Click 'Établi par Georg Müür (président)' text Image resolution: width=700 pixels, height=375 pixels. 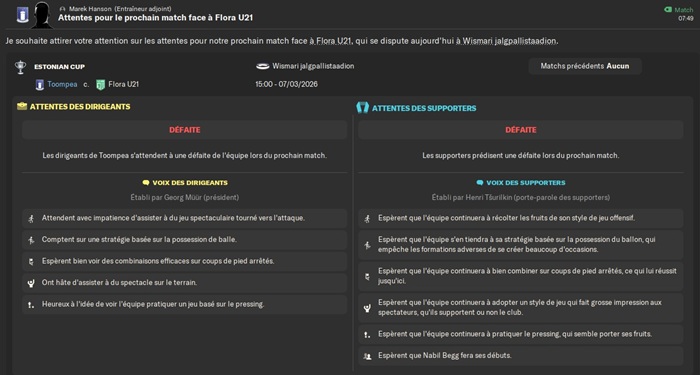[x=184, y=197]
